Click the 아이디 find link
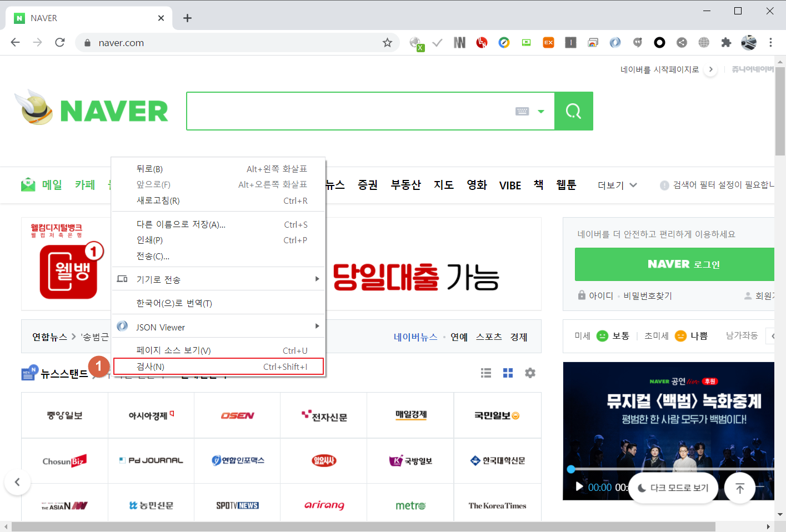 pos(601,296)
